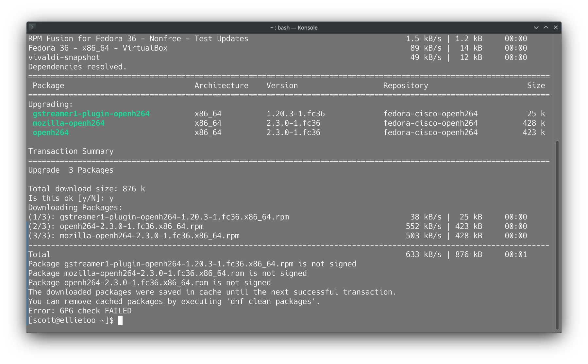Click the 'Total download size: 876 k' line
Image resolution: width=588 pixels, height=364 pixels.
pyautogui.click(x=87, y=189)
